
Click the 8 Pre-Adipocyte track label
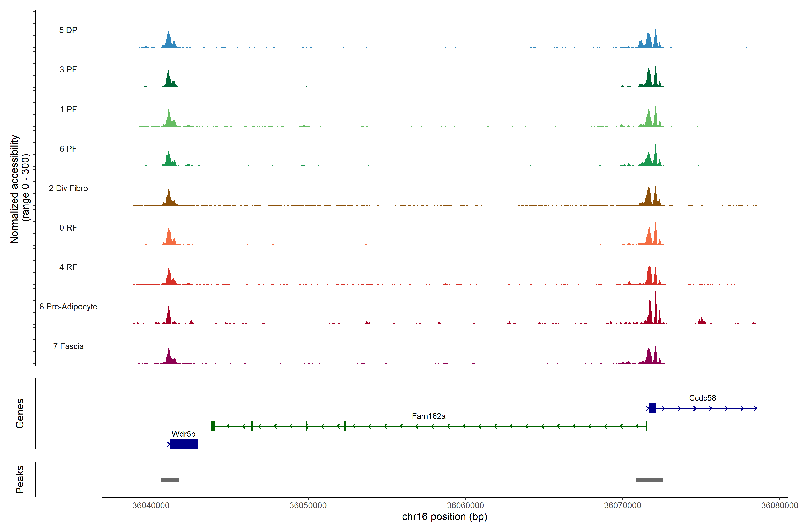68,307
